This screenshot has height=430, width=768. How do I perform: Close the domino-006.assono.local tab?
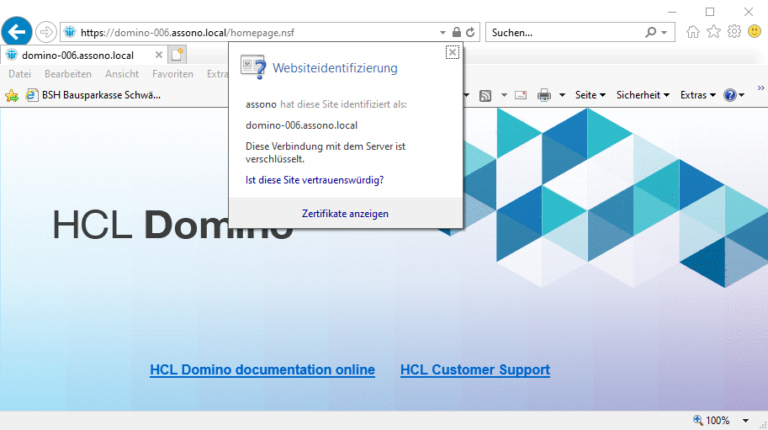click(x=159, y=55)
